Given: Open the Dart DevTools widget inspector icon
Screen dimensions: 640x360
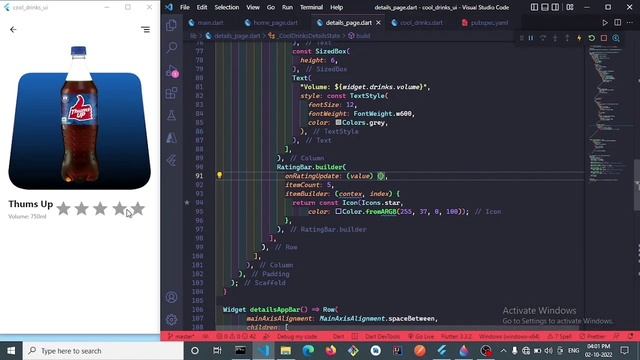Looking at the screenshot, I should pos(616,38).
